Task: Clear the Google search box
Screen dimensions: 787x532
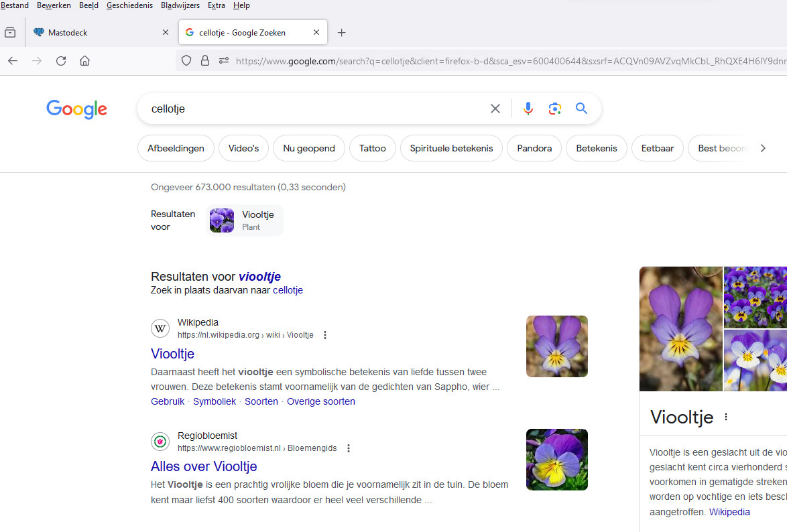Action: coord(495,109)
